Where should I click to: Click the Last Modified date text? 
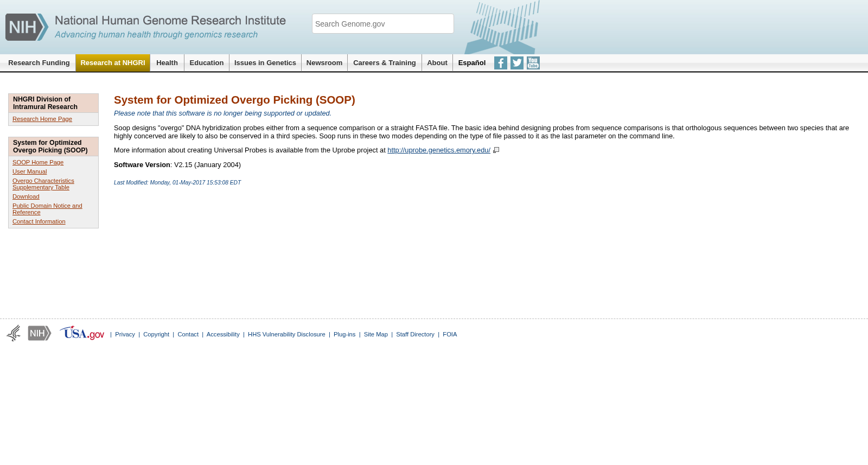[177, 183]
